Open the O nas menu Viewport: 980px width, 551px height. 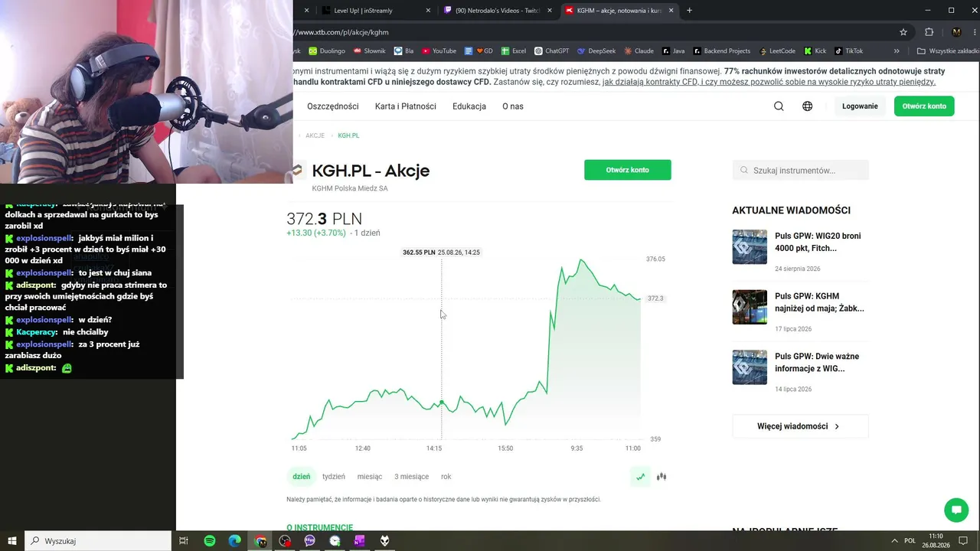tap(513, 106)
